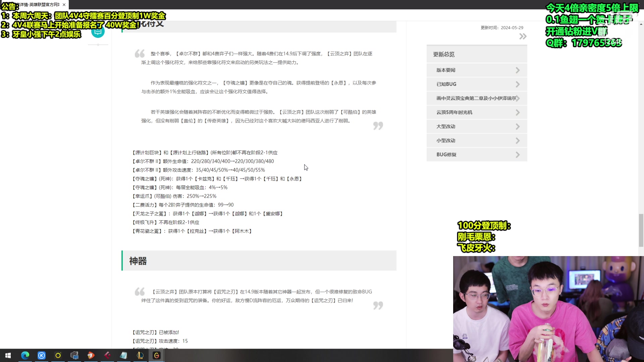Open League of Legends client icon

(140, 355)
